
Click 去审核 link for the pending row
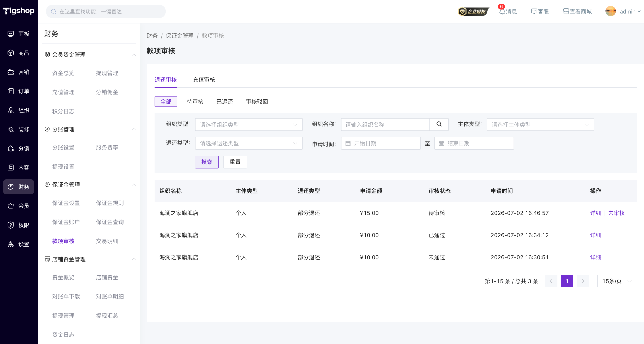[616, 213]
